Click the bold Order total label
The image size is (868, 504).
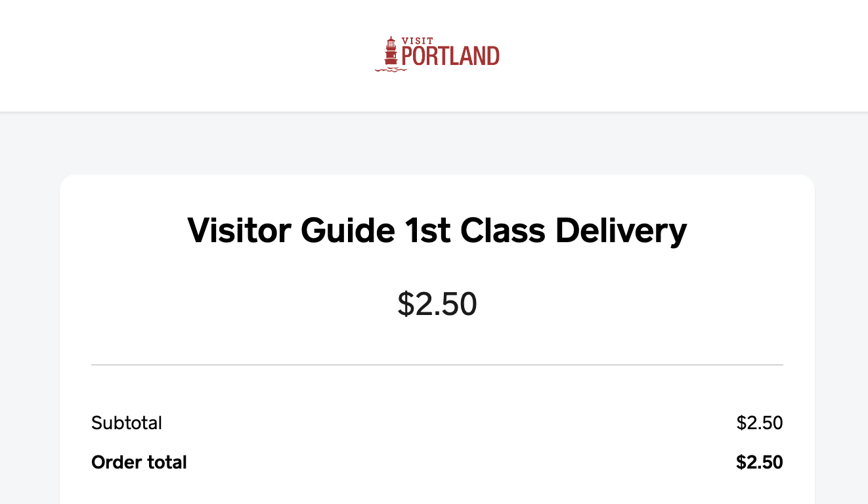click(x=139, y=462)
